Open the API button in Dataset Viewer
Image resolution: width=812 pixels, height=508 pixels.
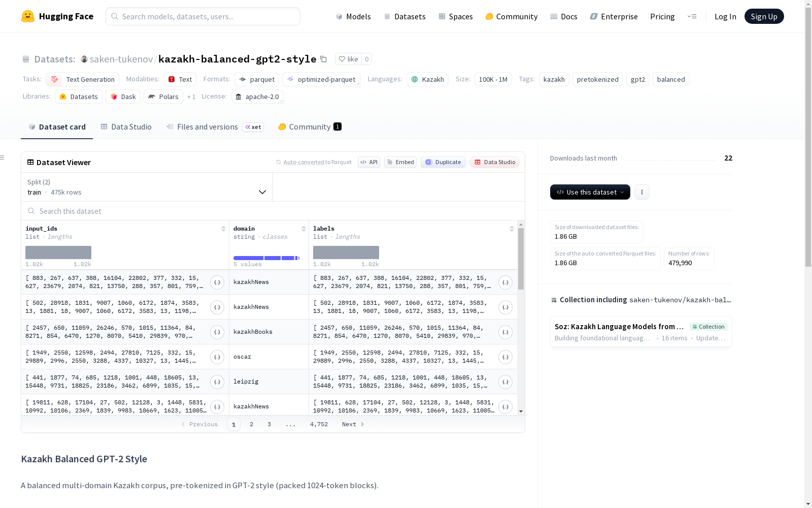coord(369,162)
